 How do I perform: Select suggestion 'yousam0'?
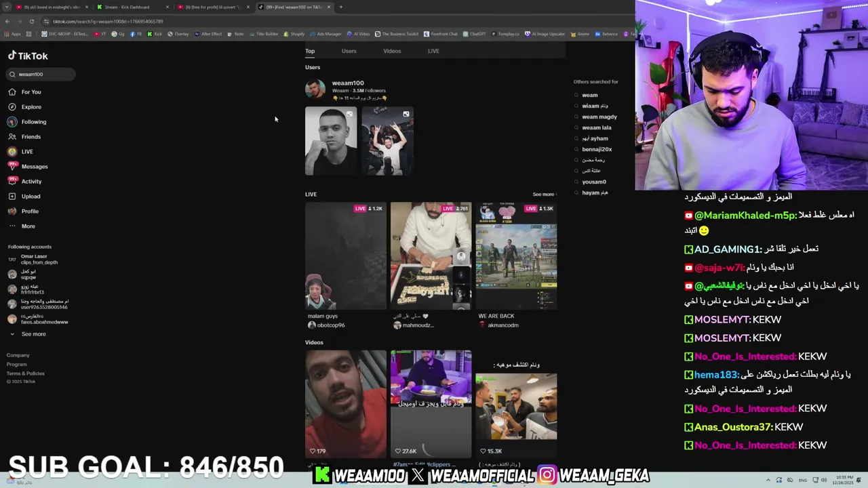pyautogui.click(x=594, y=182)
